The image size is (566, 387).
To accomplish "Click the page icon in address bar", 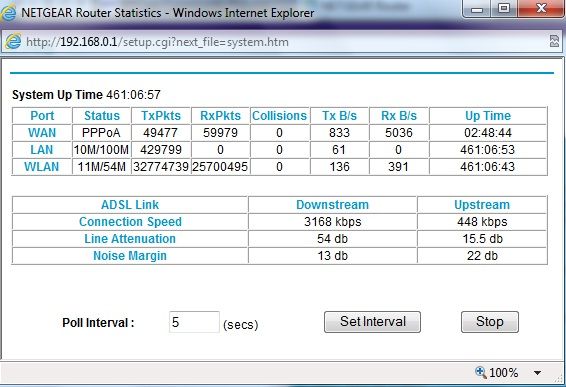I will [x=13, y=42].
